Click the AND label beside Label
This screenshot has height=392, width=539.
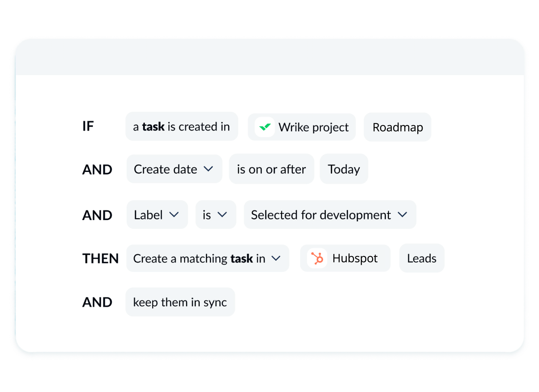click(x=97, y=215)
